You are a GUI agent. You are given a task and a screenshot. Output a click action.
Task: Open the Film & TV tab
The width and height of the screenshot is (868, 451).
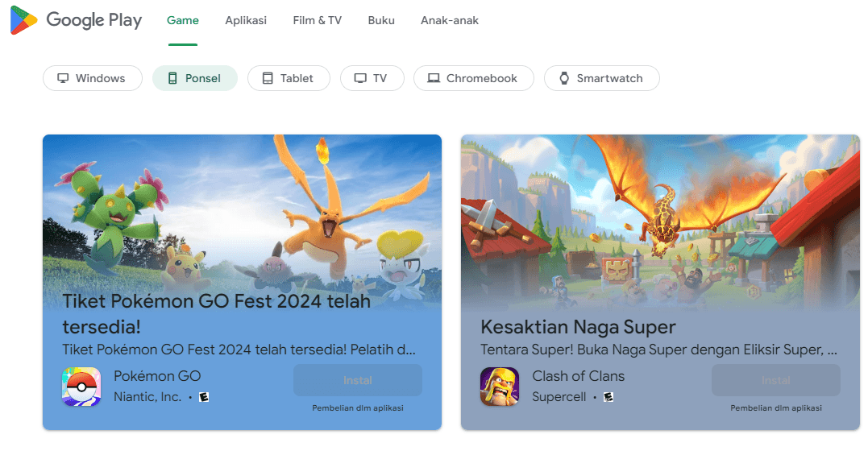point(318,20)
